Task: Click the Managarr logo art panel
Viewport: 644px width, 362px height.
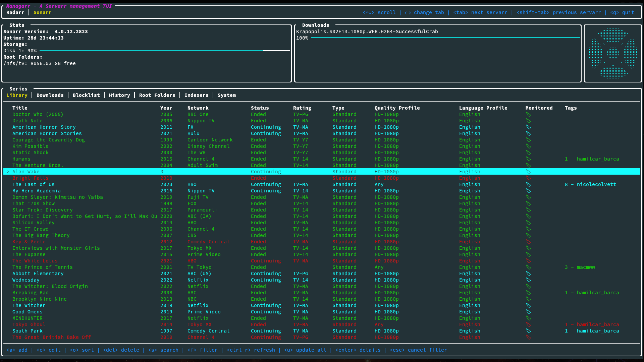Action: tap(613, 53)
